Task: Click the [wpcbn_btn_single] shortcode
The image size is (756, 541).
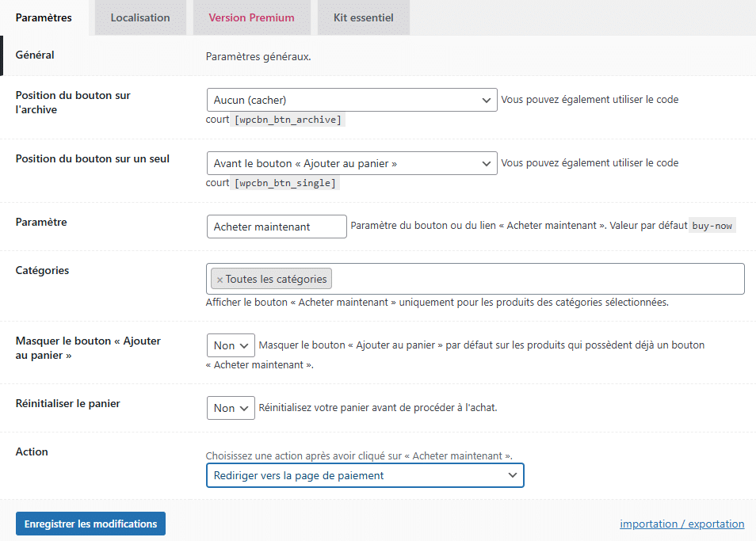Action: pos(285,183)
